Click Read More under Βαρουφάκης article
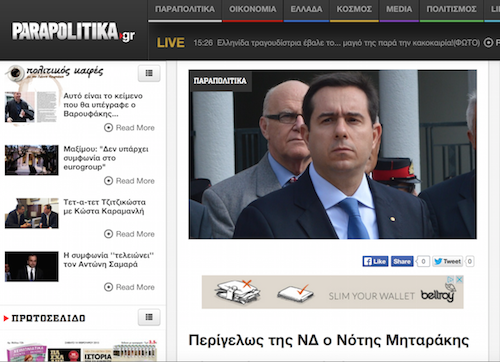This screenshot has height=362, width=500. pos(129,128)
